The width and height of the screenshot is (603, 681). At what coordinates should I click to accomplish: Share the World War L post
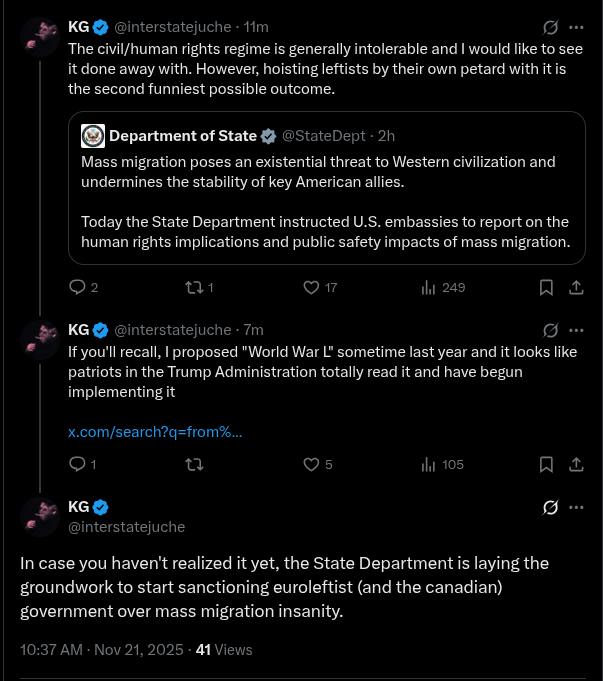576,464
